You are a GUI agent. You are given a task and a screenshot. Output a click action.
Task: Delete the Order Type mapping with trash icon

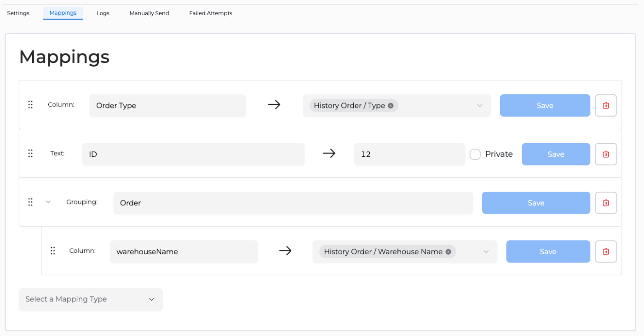(606, 105)
